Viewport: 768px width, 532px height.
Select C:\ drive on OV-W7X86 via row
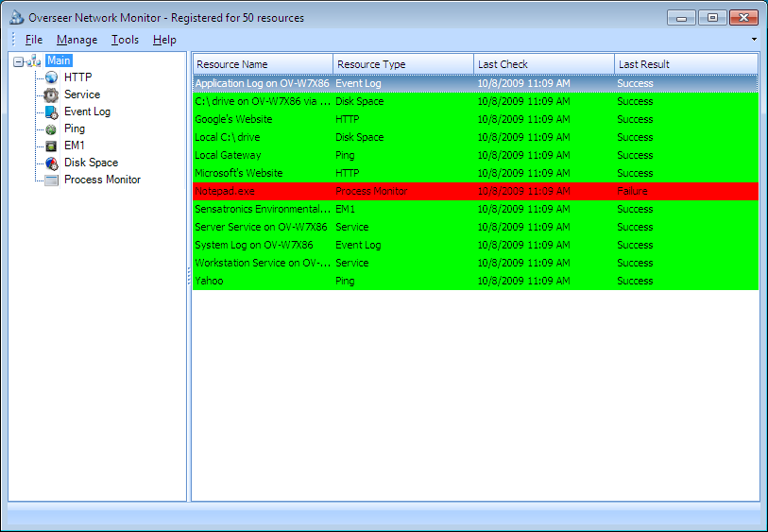coord(475,101)
